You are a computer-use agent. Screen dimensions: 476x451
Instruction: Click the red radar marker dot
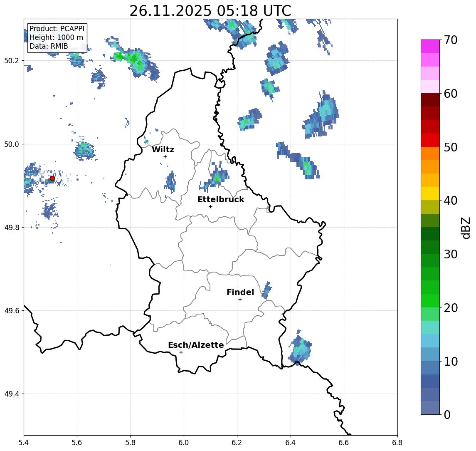click(52, 178)
